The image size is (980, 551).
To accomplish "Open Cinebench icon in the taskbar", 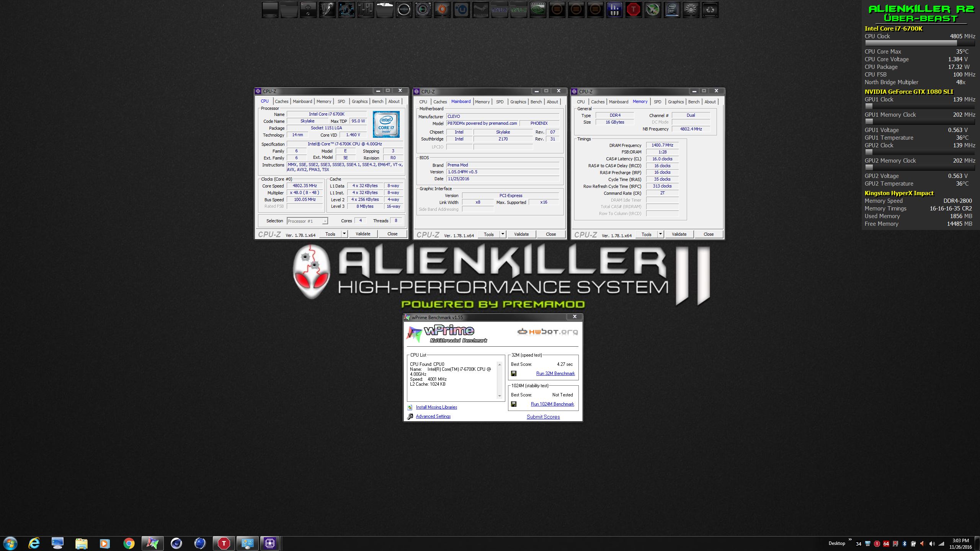I will 176,543.
